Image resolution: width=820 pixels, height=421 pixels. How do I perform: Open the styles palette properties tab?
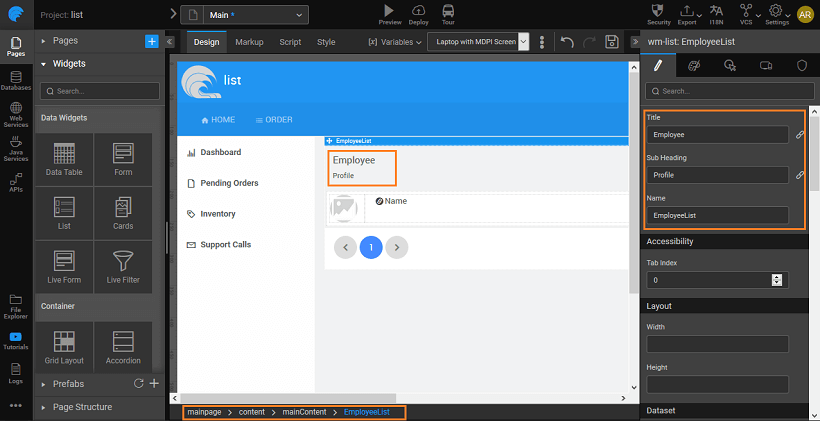[694, 65]
